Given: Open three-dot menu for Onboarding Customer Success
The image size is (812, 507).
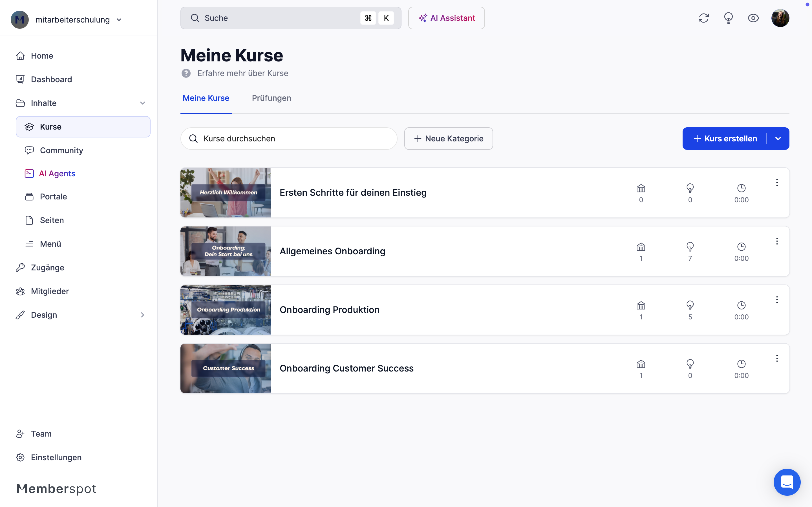Looking at the screenshot, I should pyautogui.click(x=776, y=358).
